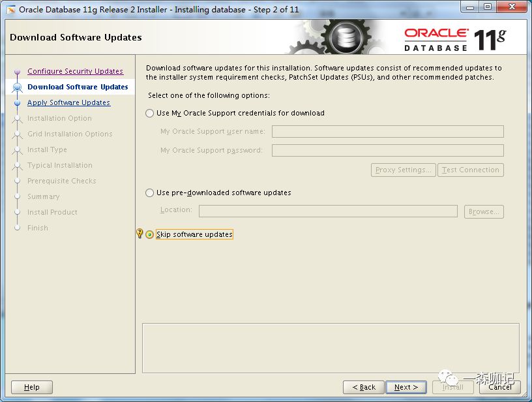Click the 'My Oracle Support password:' label
Viewport: 532px width, 402px height.
click(x=211, y=150)
